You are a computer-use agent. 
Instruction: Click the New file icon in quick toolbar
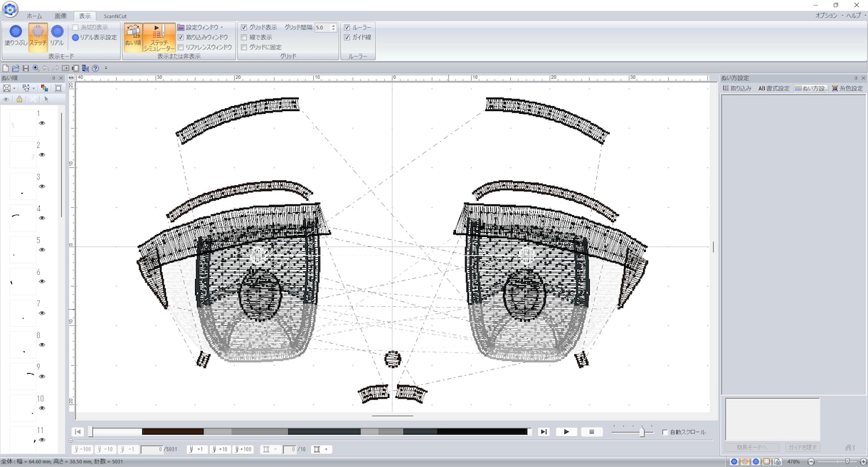(x=6, y=68)
